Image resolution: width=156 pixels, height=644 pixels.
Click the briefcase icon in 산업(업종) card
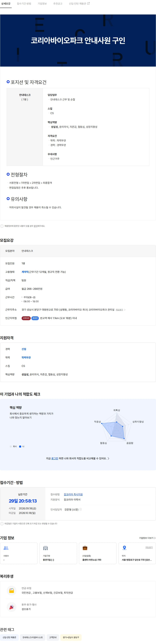85,548
